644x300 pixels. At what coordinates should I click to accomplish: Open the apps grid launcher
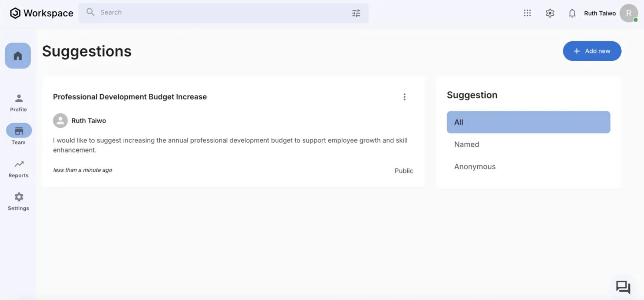pyautogui.click(x=527, y=13)
